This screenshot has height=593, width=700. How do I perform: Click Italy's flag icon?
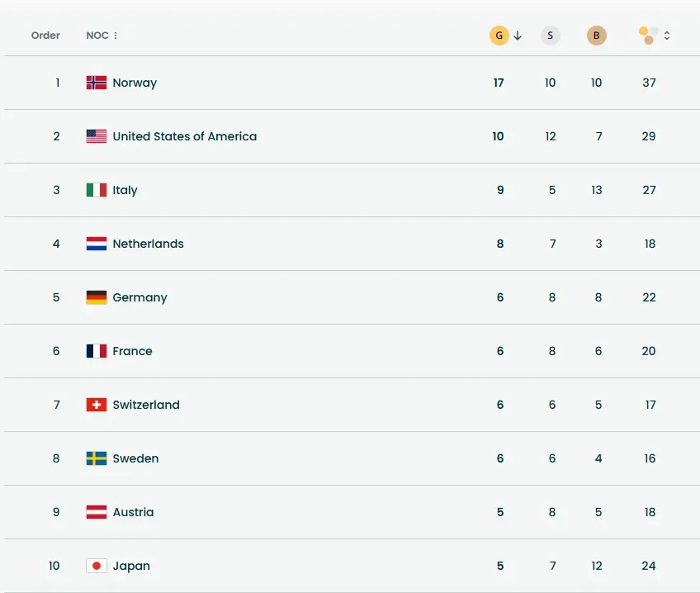coord(97,190)
